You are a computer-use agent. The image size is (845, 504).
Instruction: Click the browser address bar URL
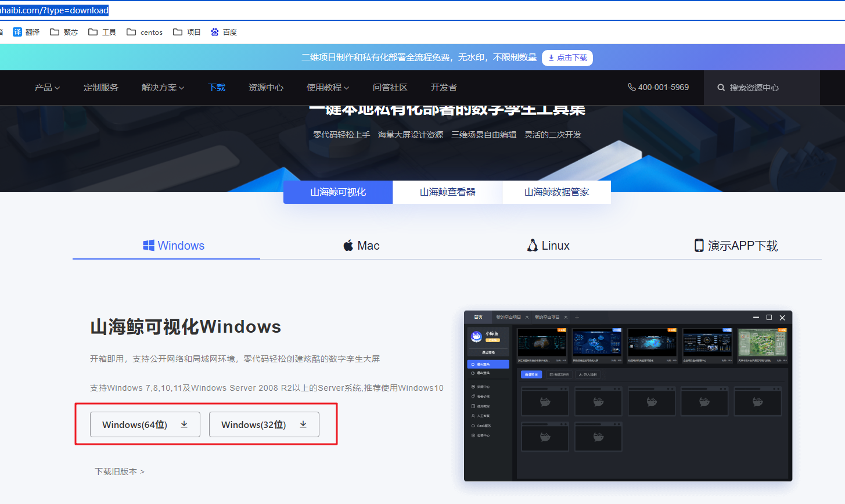click(x=54, y=10)
